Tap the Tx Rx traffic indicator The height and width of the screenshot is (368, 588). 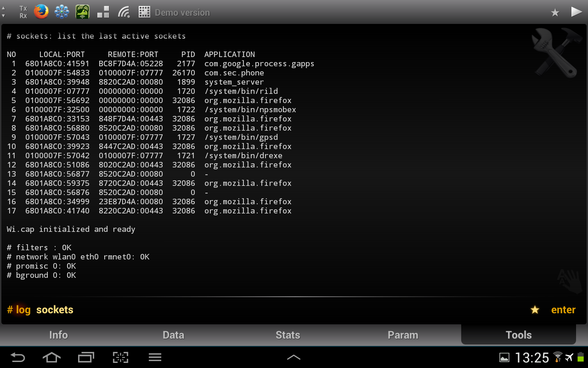tap(23, 12)
